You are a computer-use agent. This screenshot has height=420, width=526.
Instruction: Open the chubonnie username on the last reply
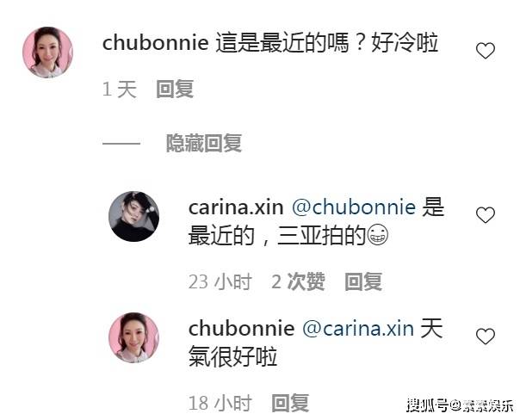click(242, 328)
